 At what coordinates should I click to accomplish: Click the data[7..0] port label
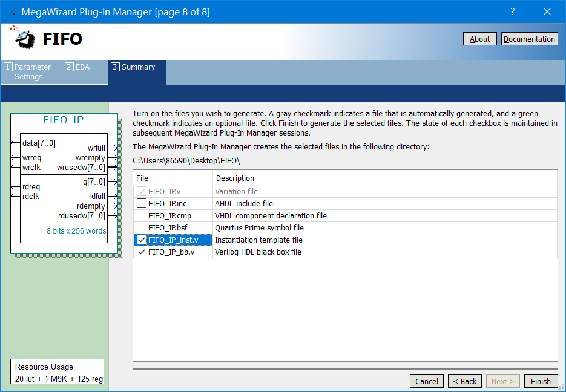pos(39,143)
